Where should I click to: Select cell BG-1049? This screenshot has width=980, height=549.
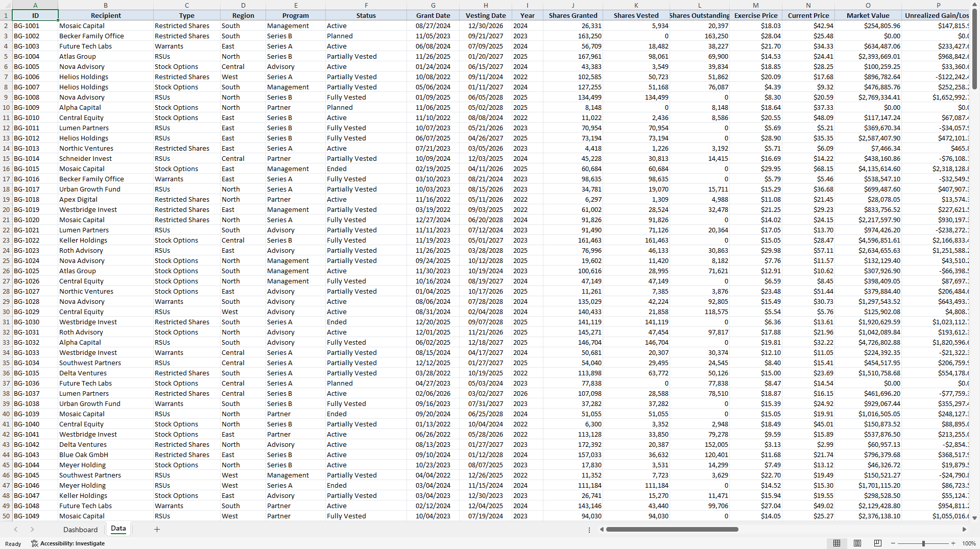coord(35,516)
